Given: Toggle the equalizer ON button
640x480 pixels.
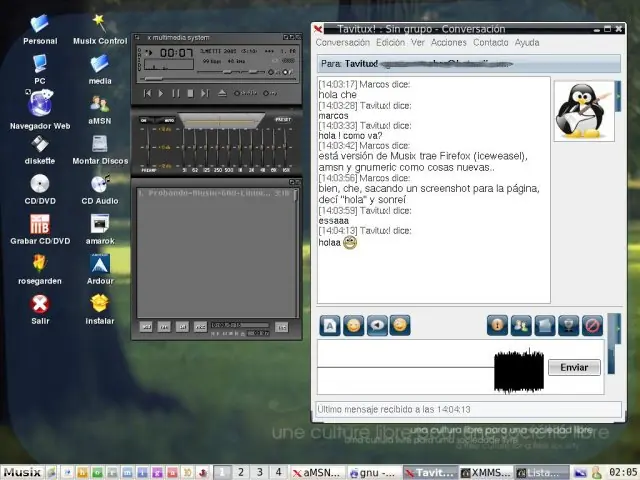Looking at the screenshot, I should [x=144, y=120].
